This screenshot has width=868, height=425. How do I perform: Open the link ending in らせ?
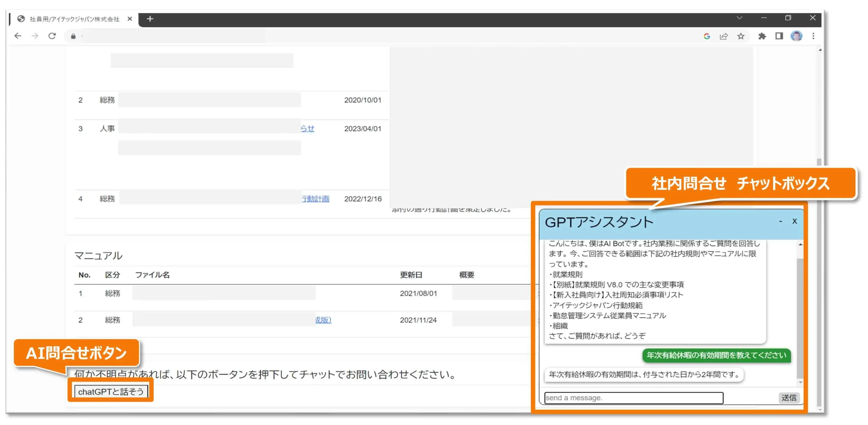click(x=308, y=128)
